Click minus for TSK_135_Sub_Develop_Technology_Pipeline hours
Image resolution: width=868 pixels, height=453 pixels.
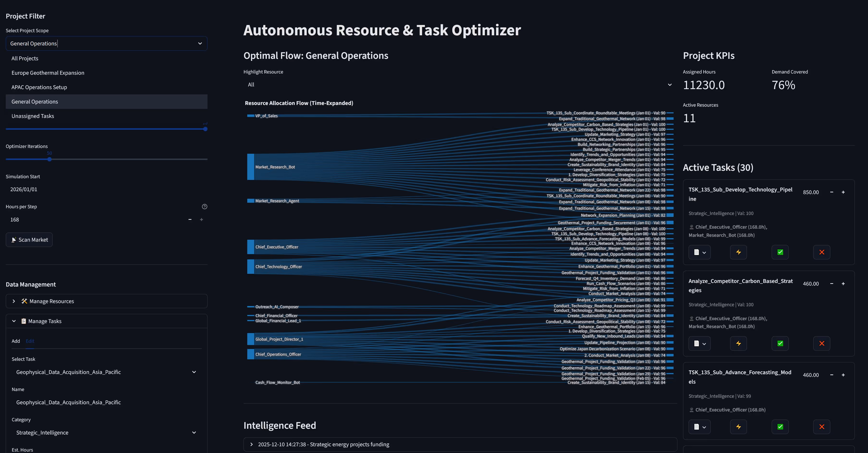(x=831, y=192)
